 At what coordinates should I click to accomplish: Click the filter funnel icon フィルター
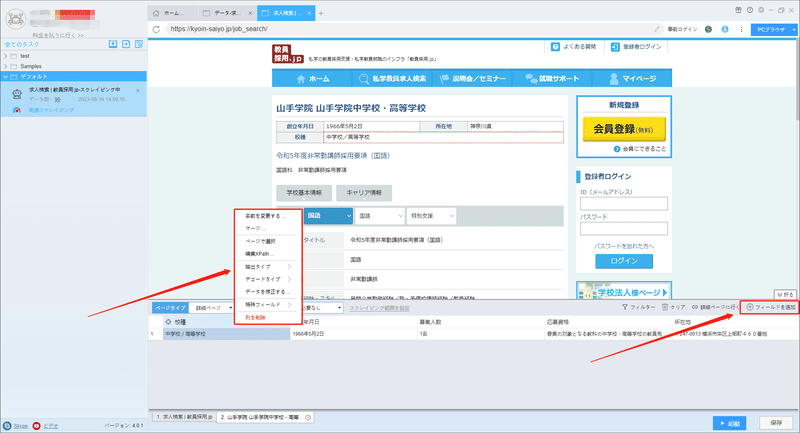coord(625,307)
